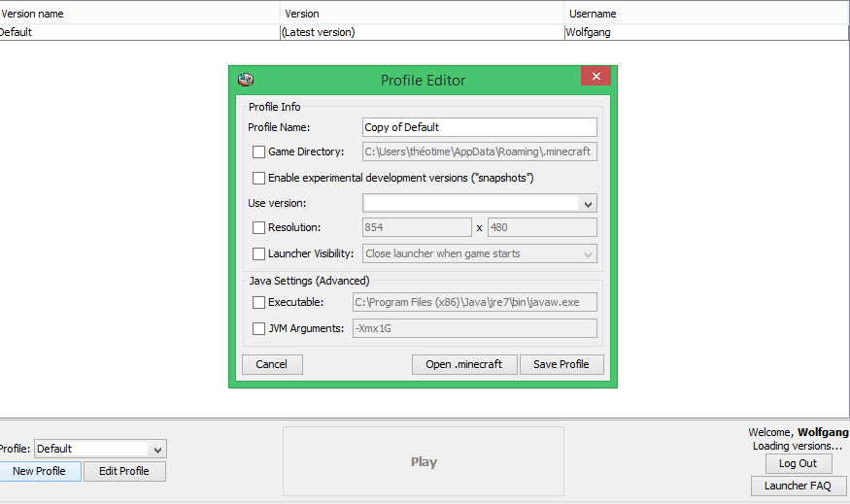Click the Profile Name input field
The image size is (850, 504).
480,127
